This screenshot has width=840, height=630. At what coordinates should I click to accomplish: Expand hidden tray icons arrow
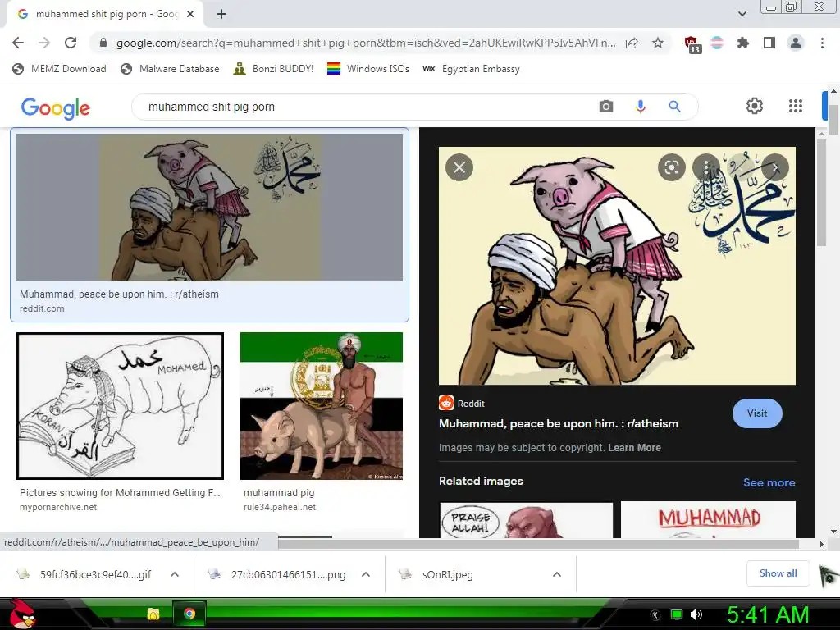655,614
